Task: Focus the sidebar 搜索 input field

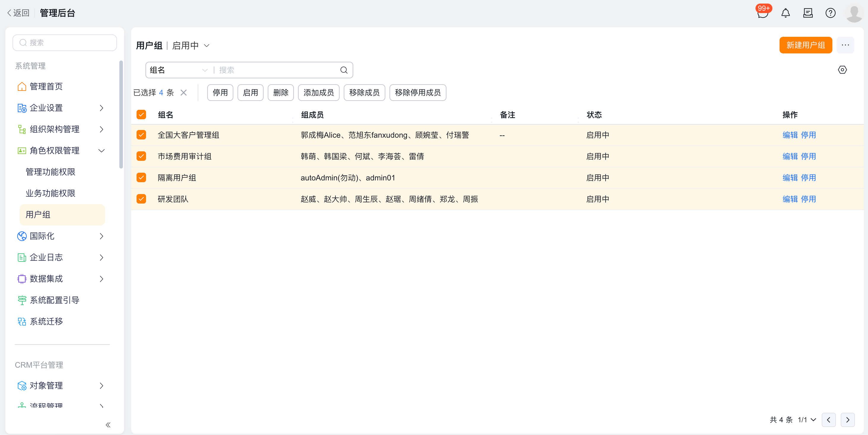Action: pyautogui.click(x=65, y=43)
